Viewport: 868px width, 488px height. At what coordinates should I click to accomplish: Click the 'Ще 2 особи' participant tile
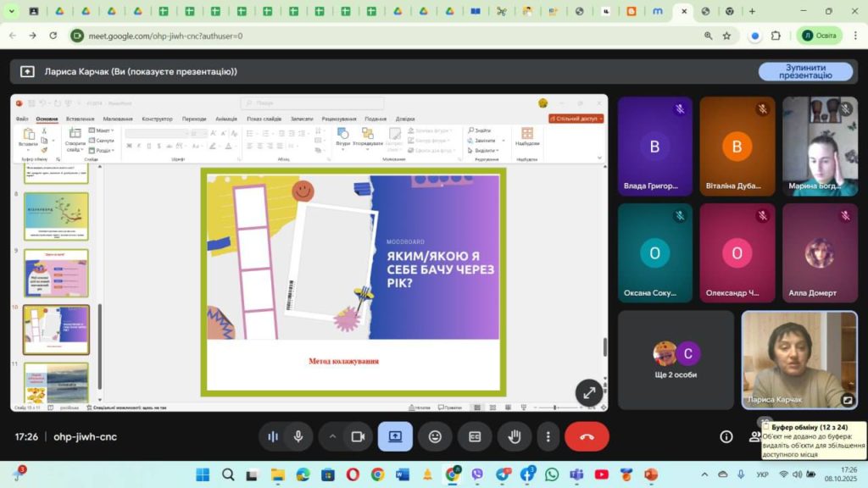[676, 359]
